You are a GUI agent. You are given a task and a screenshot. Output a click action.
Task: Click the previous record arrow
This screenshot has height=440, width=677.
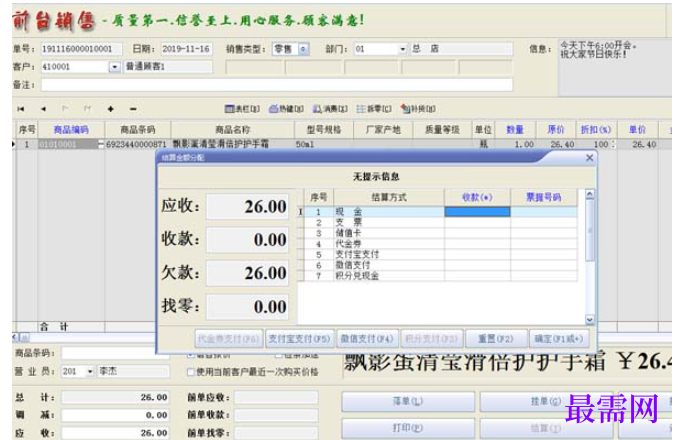coord(43,109)
